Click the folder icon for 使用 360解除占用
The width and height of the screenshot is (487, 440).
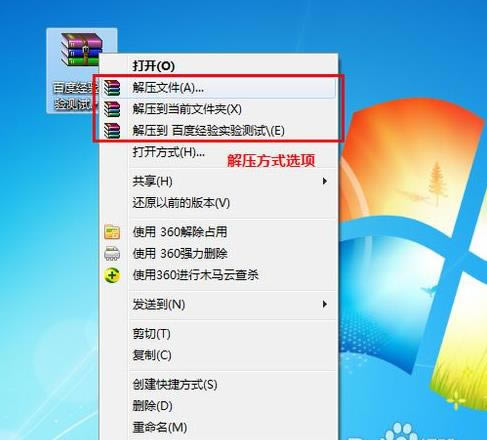click(x=112, y=232)
